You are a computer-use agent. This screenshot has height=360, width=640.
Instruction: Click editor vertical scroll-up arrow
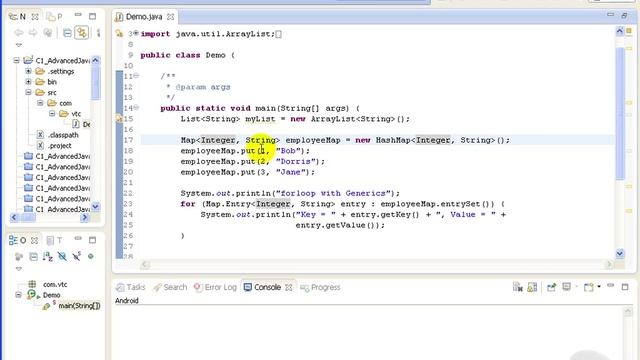tap(620, 31)
